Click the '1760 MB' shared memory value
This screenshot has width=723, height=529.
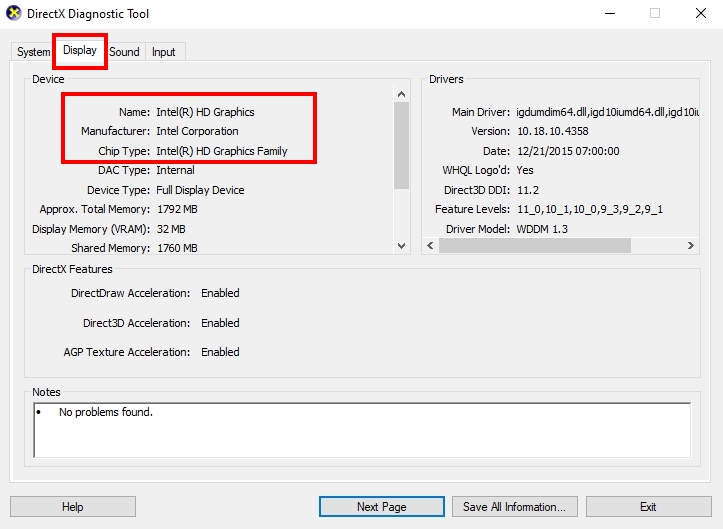pyautogui.click(x=178, y=248)
